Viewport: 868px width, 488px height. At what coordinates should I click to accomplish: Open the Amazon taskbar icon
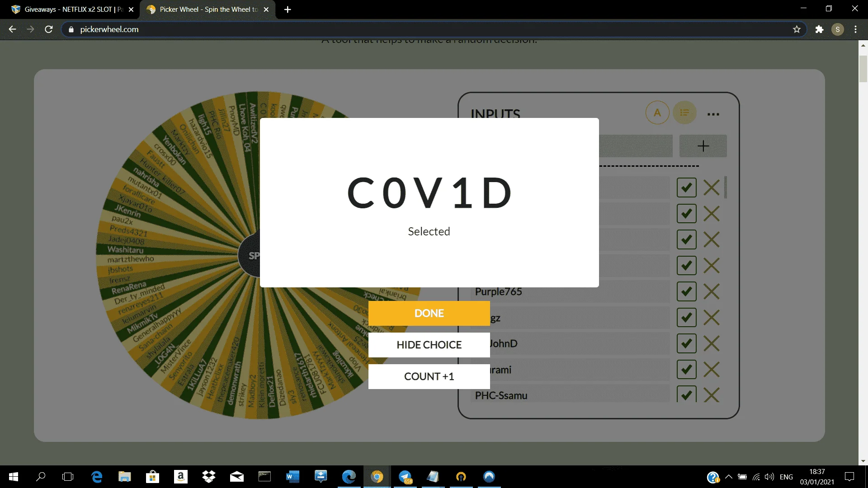(180, 477)
